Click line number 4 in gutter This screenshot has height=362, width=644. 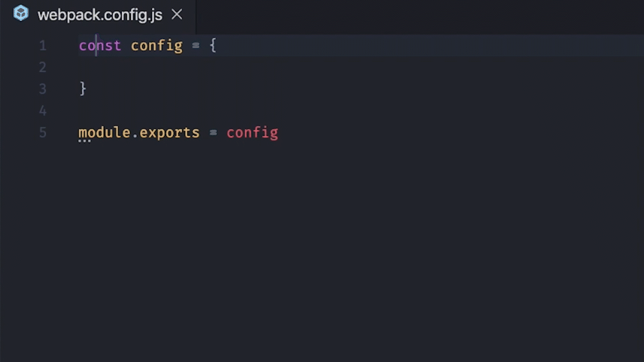[43, 111]
